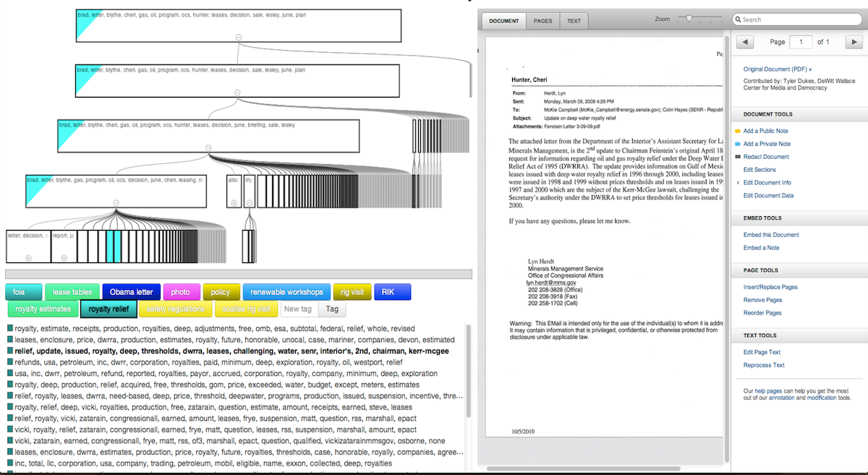Select row 'refunds, usa, petroleum, inc'
This screenshot has height=475, width=868.
(x=205, y=362)
